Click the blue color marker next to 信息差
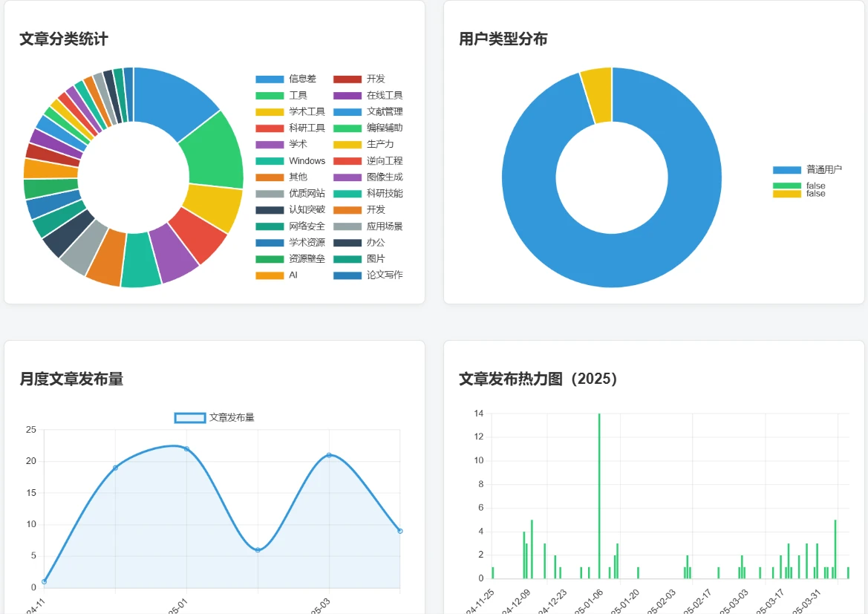Viewport: 868px width, 614px height. point(269,79)
